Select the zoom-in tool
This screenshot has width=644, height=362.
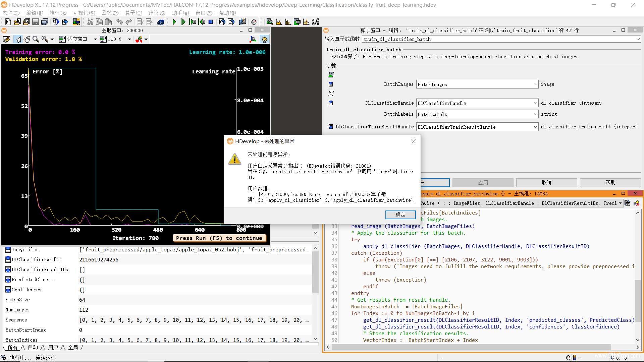45,39
